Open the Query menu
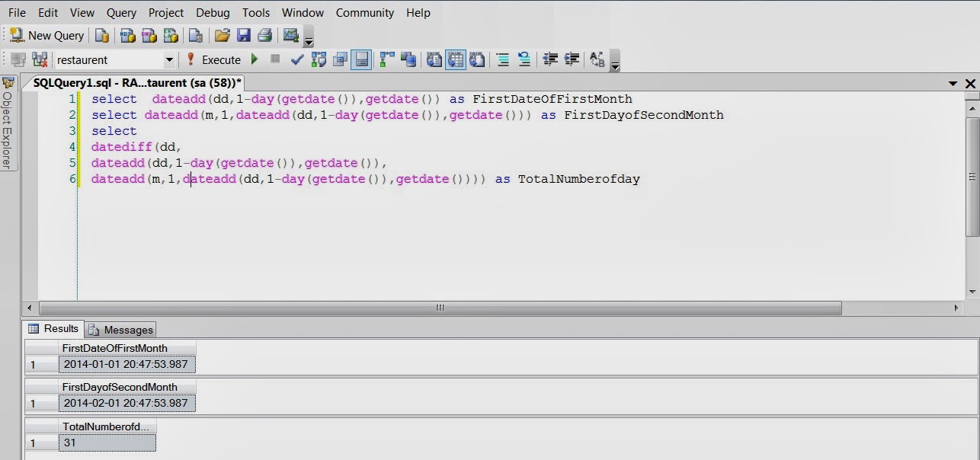 tap(121, 13)
